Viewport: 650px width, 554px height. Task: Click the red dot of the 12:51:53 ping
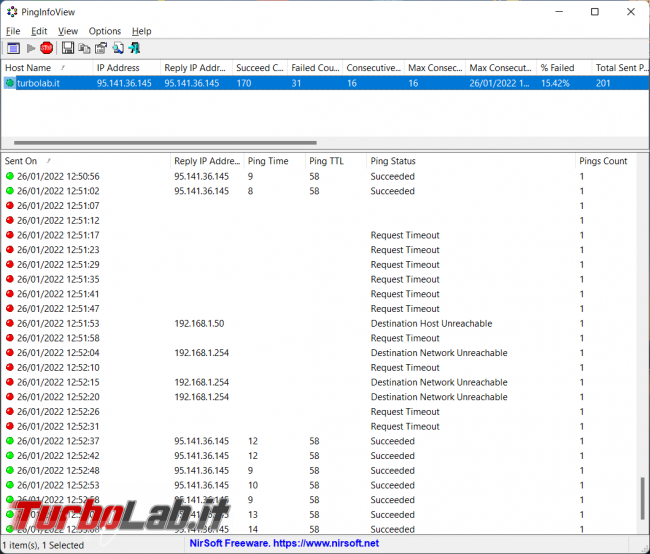tap(10, 323)
